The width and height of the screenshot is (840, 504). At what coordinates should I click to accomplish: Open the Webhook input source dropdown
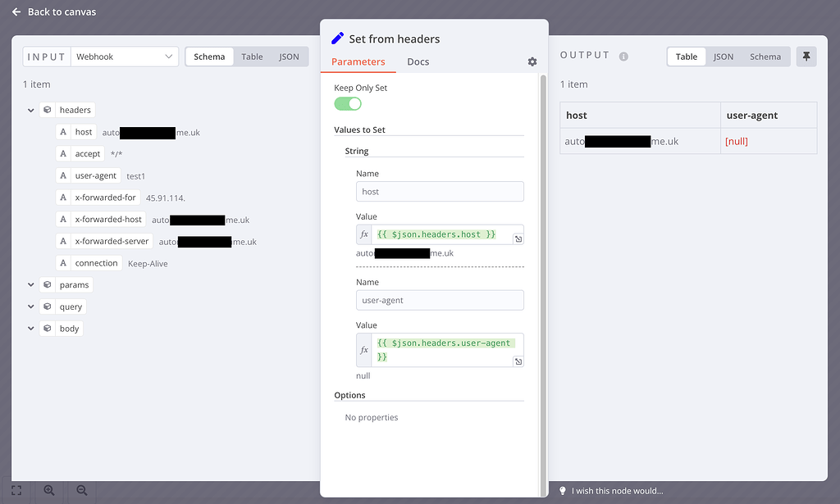point(123,57)
